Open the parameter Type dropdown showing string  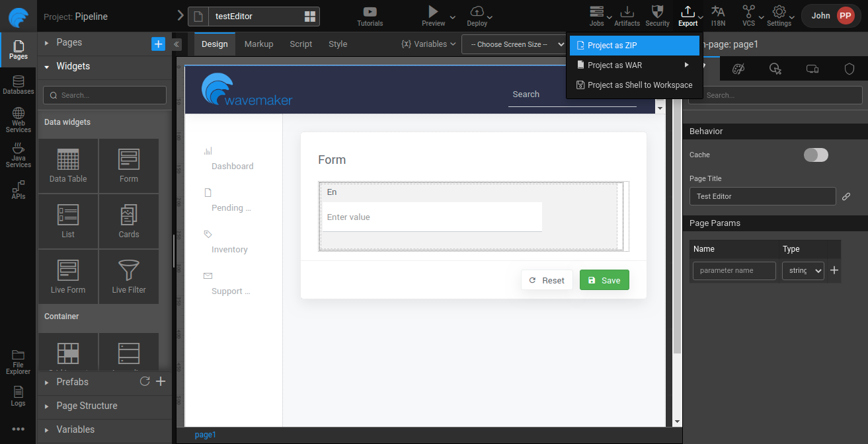coord(803,270)
